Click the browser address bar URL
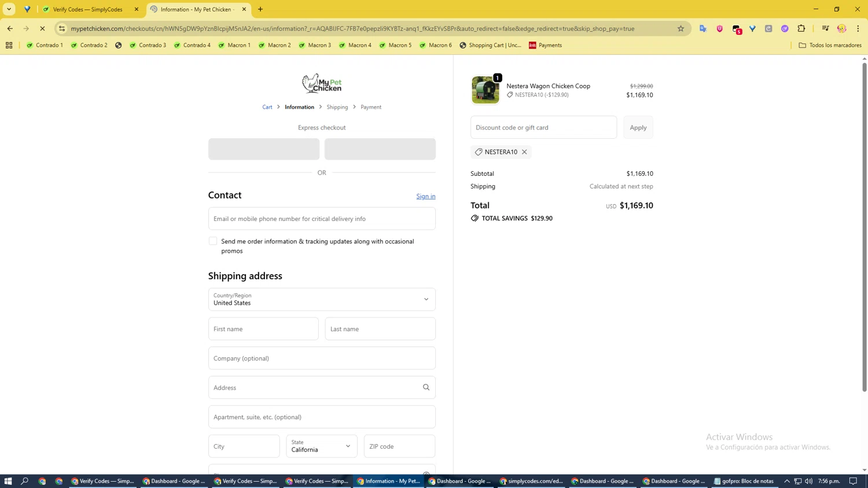The width and height of the screenshot is (868, 488). (x=352, y=28)
